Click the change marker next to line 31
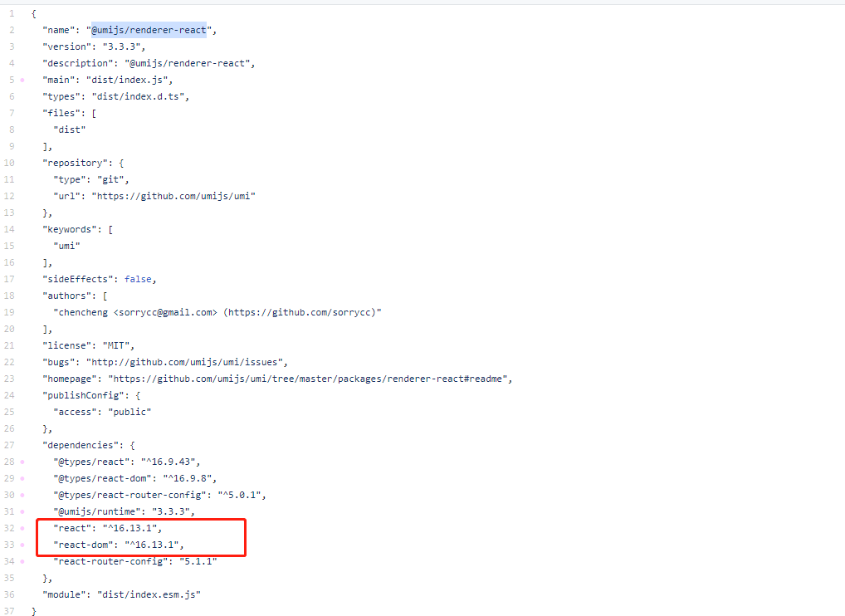The image size is (845, 616). click(x=22, y=511)
